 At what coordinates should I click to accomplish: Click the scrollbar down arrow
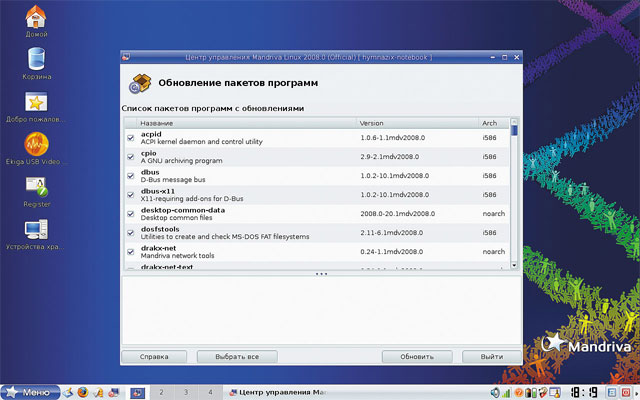coord(514,265)
